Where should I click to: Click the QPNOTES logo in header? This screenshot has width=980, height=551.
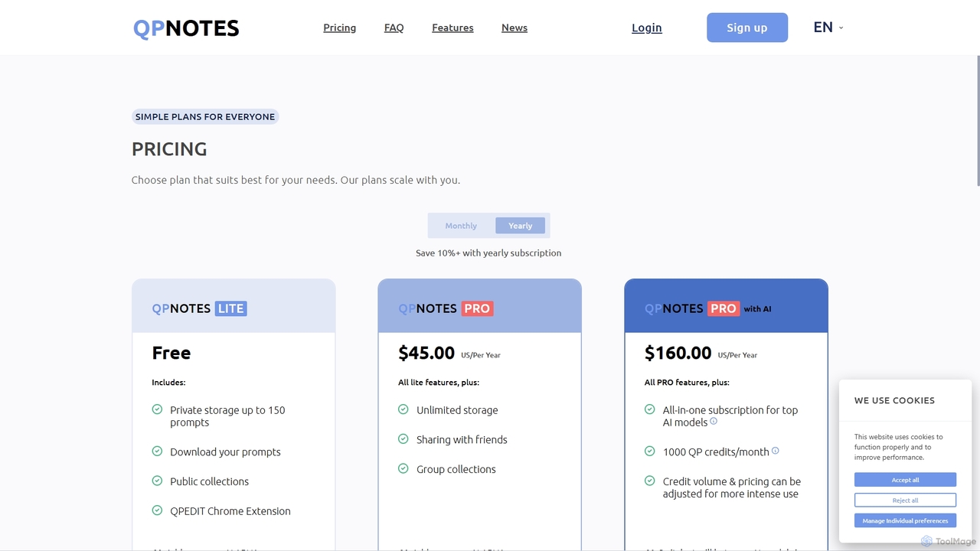point(186,28)
